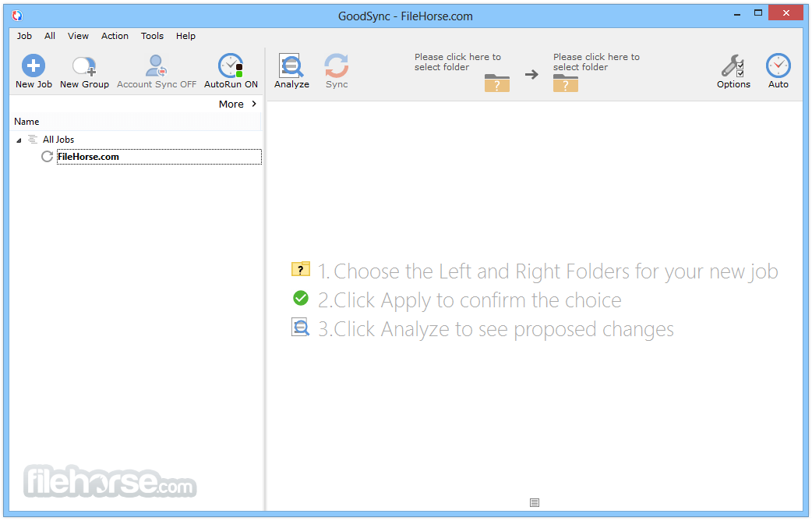Click step 3 analyze magnifier icon

[300, 327]
